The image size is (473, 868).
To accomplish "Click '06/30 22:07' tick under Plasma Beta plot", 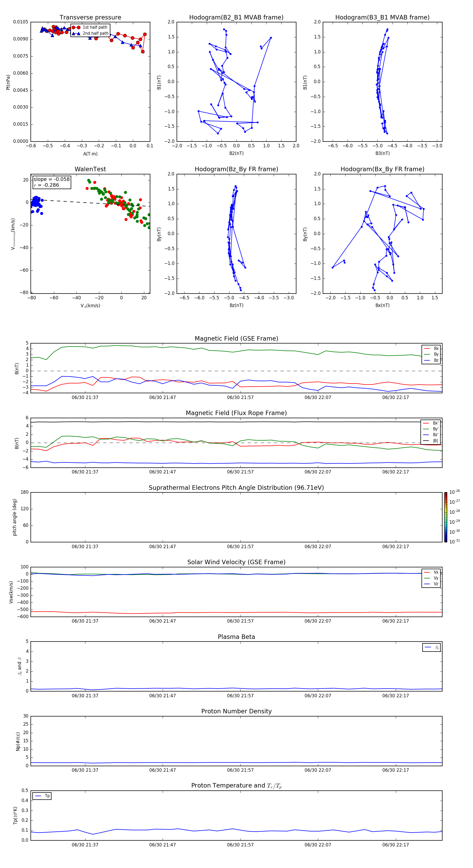I will 318,696.
